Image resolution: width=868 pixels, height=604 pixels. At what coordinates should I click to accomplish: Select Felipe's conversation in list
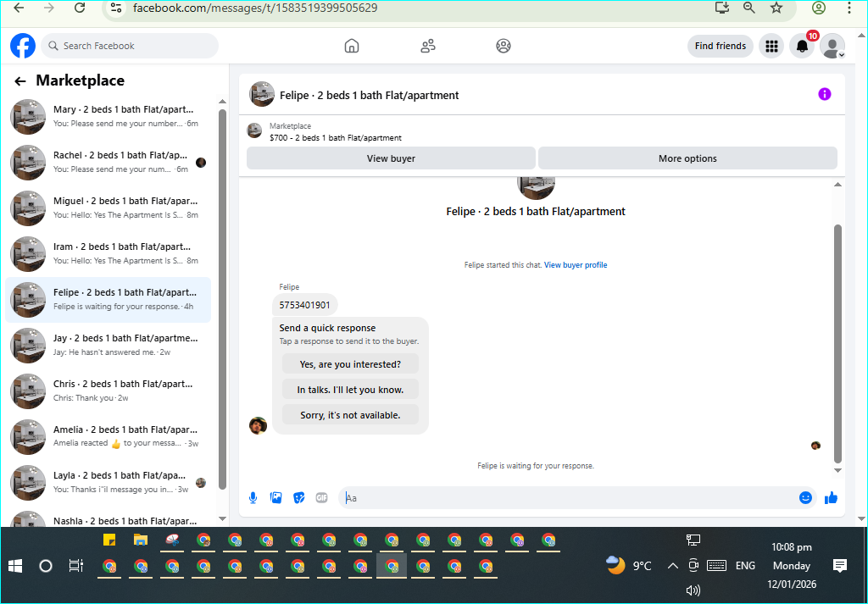pos(108,300)
